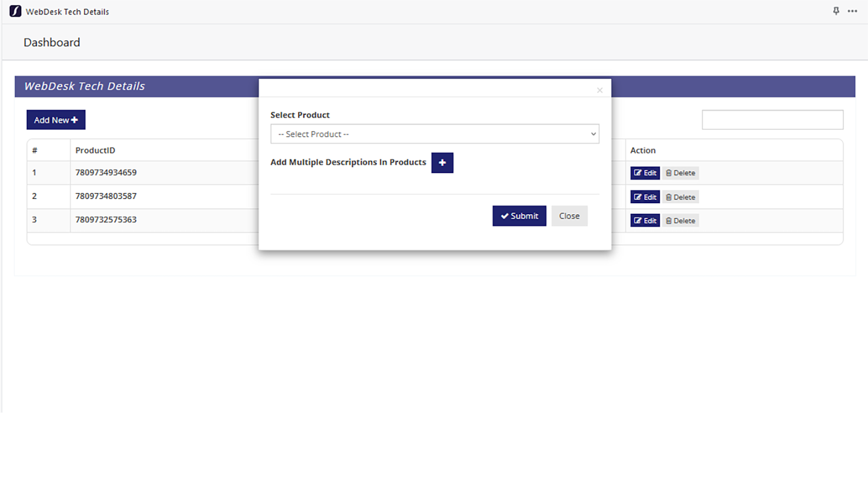Pin the app using the pin icon
Image resolution: width=868 pixels, height=488 pixels.
click(x=836, y=11)
